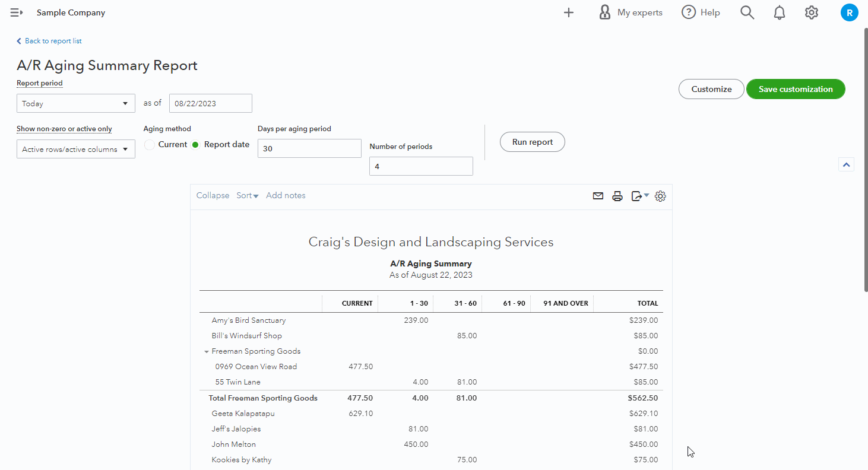This screenshot has width=868, height=470.
Task: Collapse Freeman Sporting Goods row group
Action: 207,352
